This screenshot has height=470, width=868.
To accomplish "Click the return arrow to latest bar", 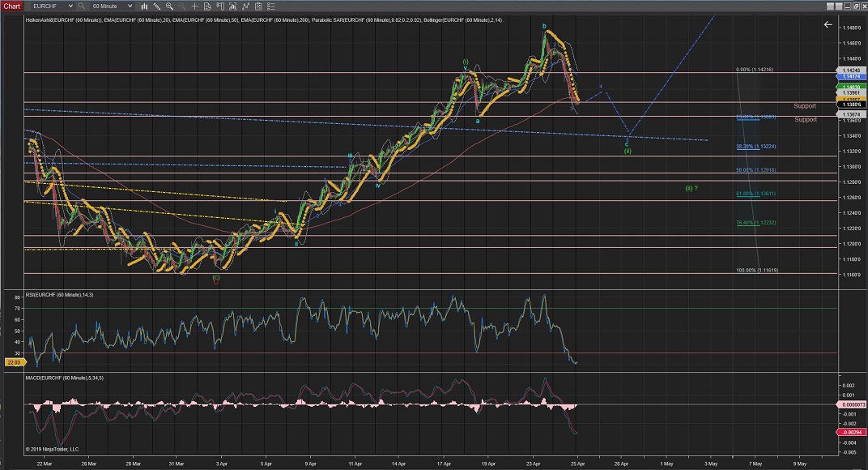I will (828, 24).
